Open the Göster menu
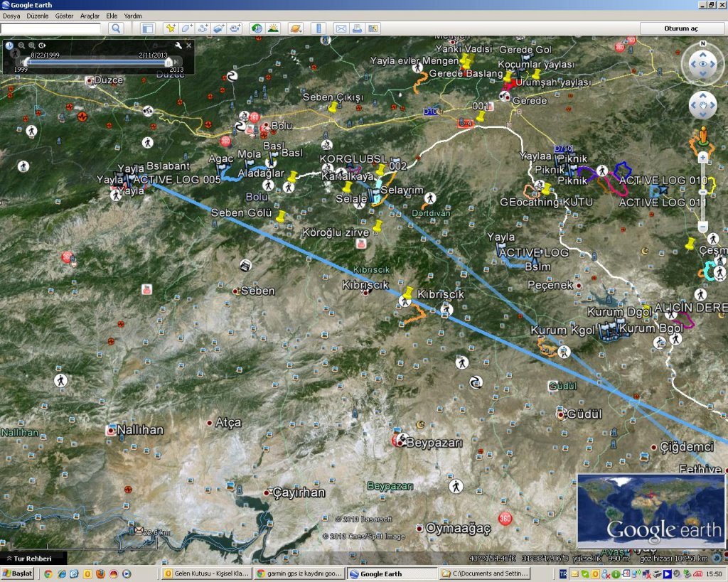The image size is (728, 582). click(x=64, y=16)
